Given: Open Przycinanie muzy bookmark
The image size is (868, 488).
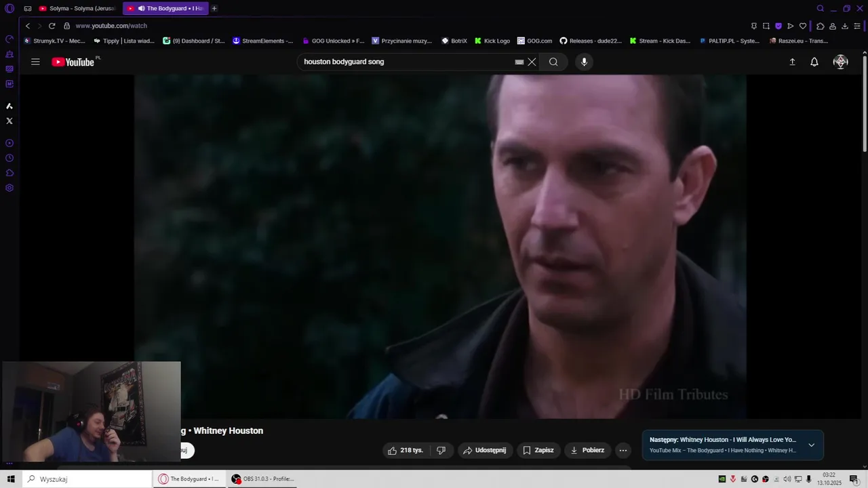Looking at the screenshot, I should (x=402, y=41).
